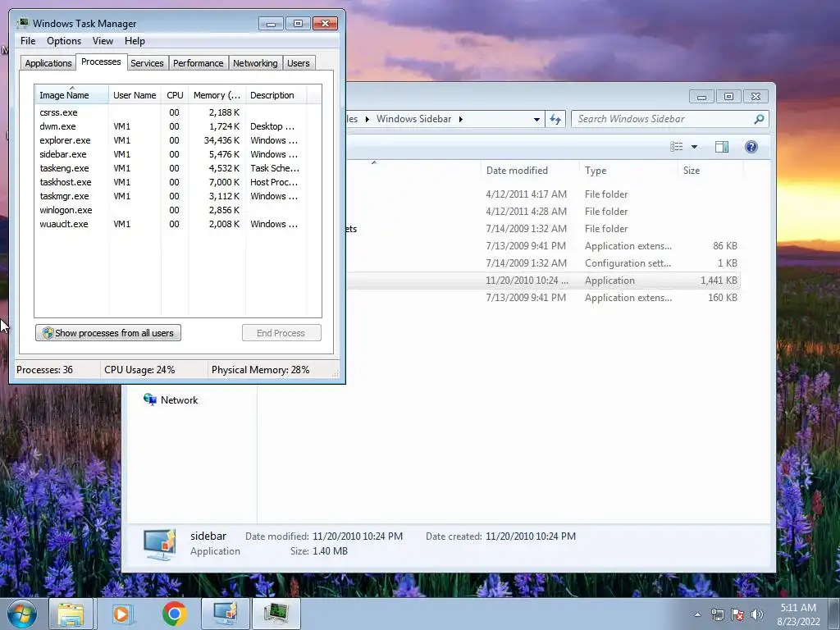Select the taskmgr.exe process row
840x630 pixels.
click(171, 196)
